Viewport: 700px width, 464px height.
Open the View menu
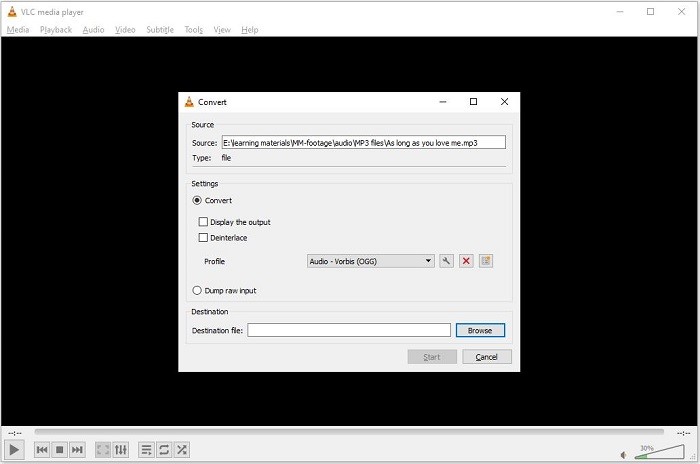tap(222, 29)
